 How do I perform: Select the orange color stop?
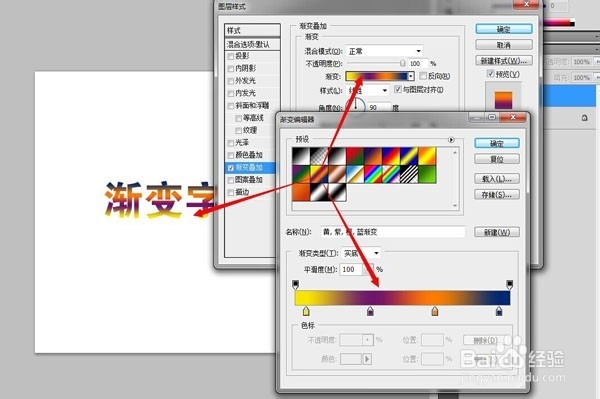point(435,311)
